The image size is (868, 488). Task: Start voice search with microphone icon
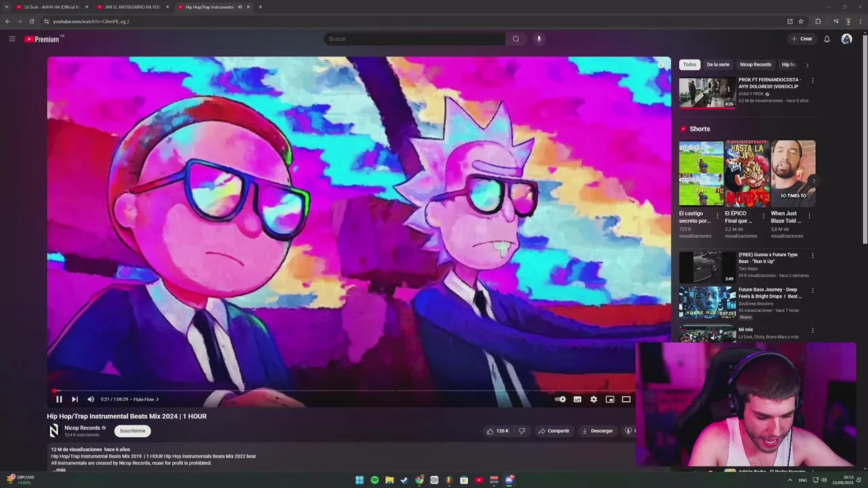pyautogui.click(x=539, y=39)
